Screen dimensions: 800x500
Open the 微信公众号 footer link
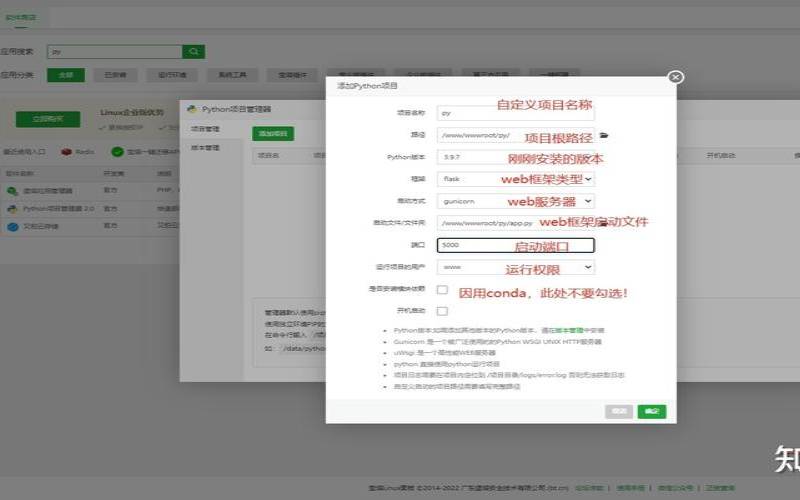point(675,488)
